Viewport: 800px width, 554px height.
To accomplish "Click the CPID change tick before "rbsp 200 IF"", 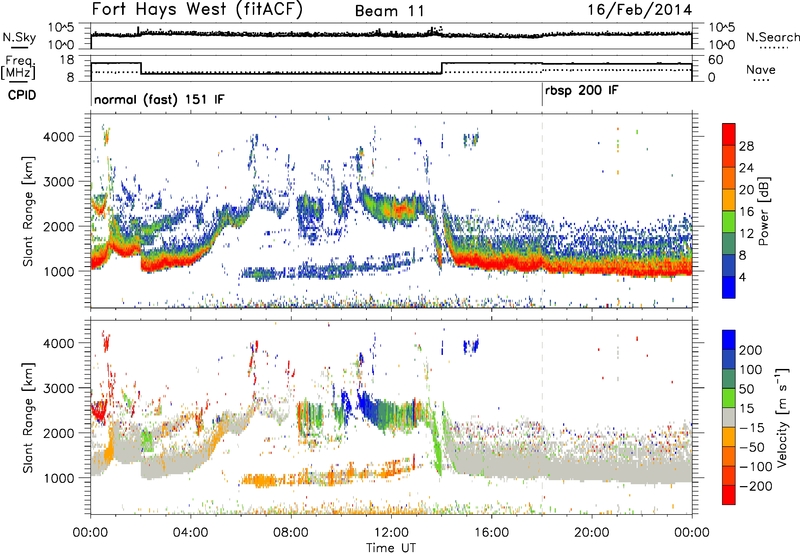I will [542, 95].
